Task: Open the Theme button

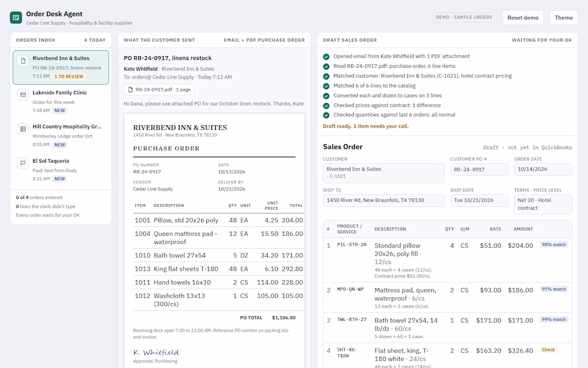Action: tap(563, 18)
